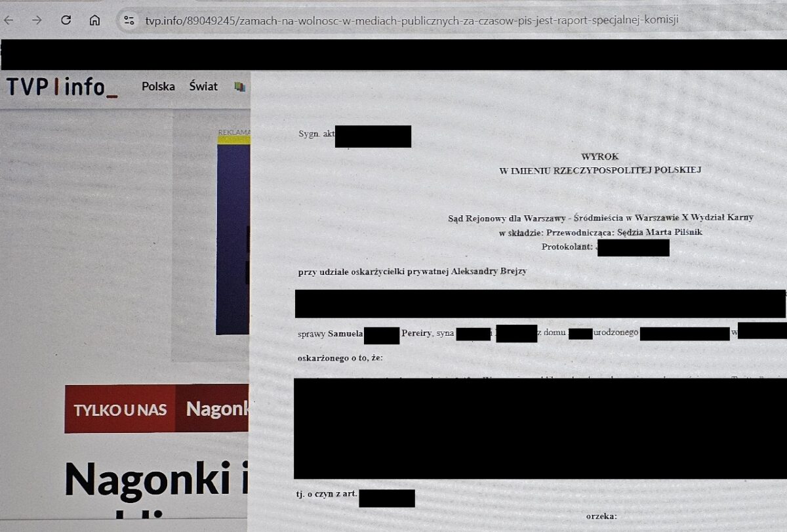Click the REKLAMA label above the ad

233,133
